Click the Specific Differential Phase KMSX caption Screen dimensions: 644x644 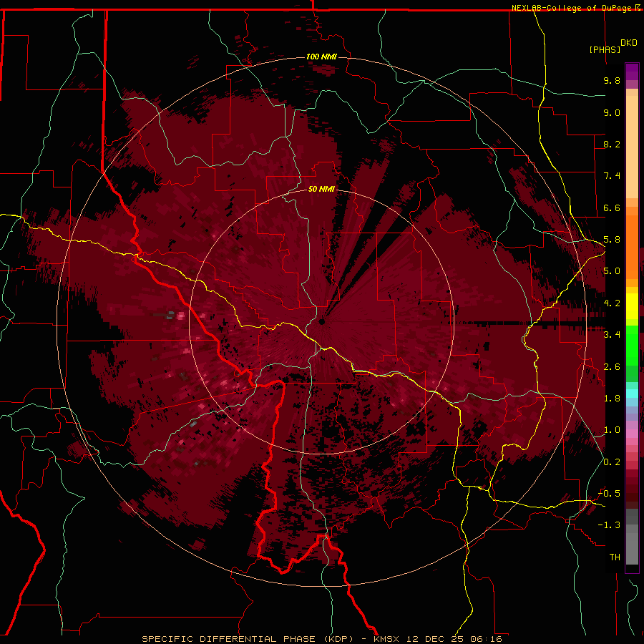[321, 639]
